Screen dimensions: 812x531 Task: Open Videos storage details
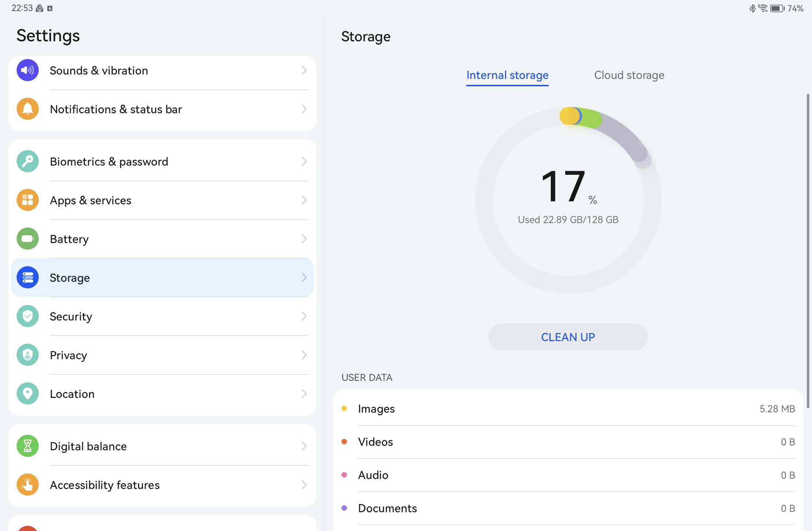[568, 442]
